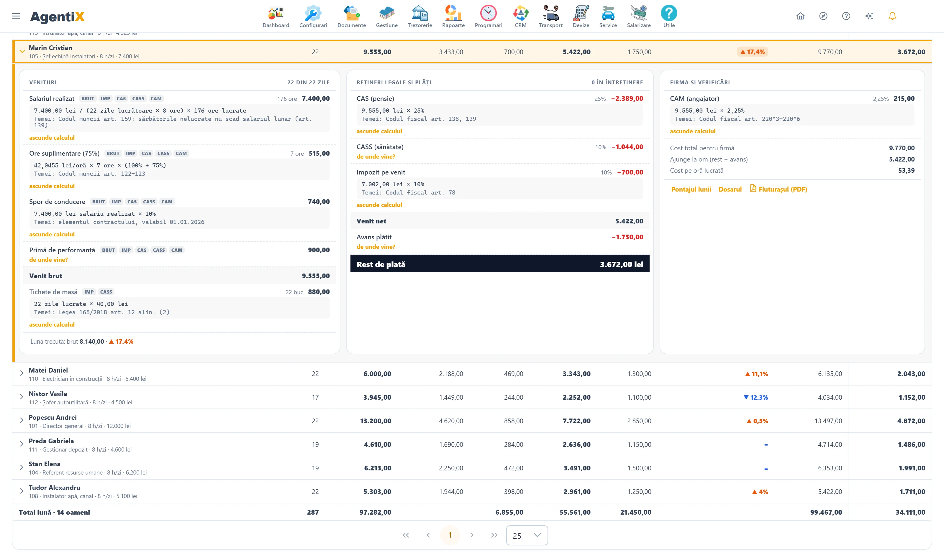Show where CASS (sănătate) comes from
This screenshot has height=560, width=944.
pos(376,157)
